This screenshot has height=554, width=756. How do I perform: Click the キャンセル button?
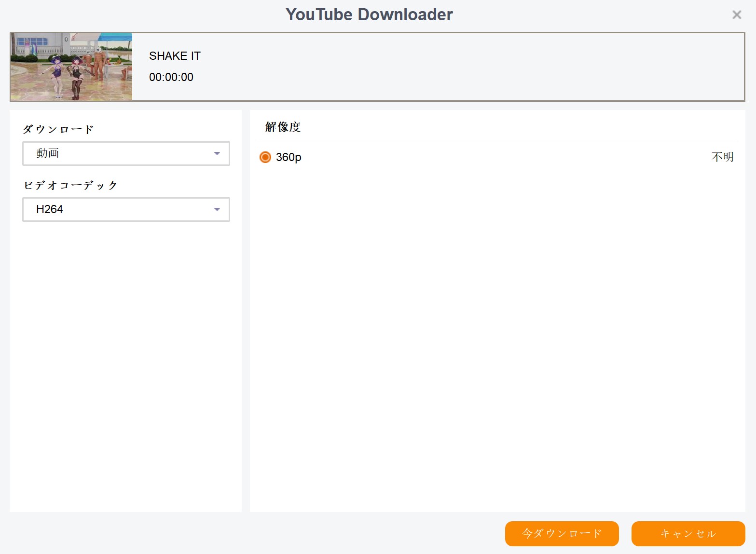pos(688,534)
